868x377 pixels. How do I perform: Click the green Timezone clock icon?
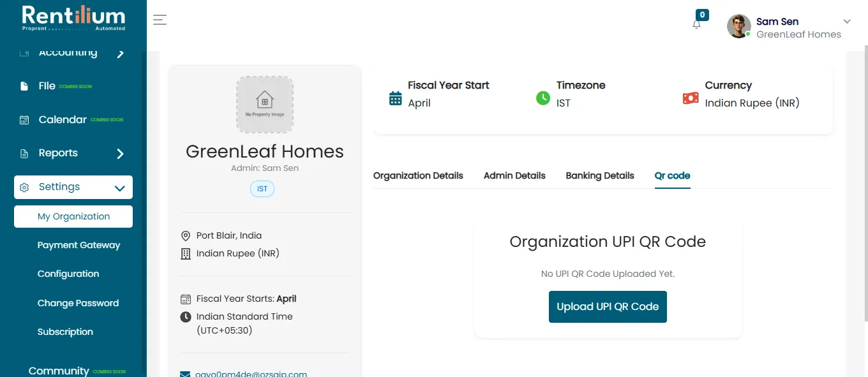click(543, 98)
